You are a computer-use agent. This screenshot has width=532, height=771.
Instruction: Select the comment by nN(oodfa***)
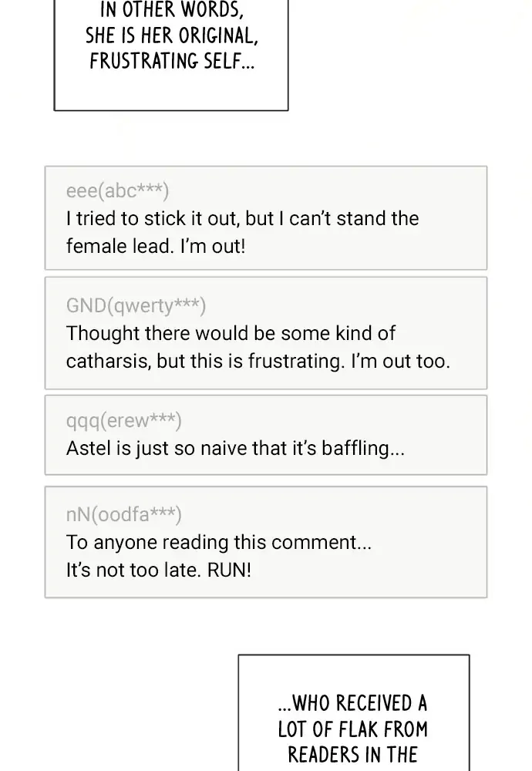pyautogui.click(x=266, y=542)
